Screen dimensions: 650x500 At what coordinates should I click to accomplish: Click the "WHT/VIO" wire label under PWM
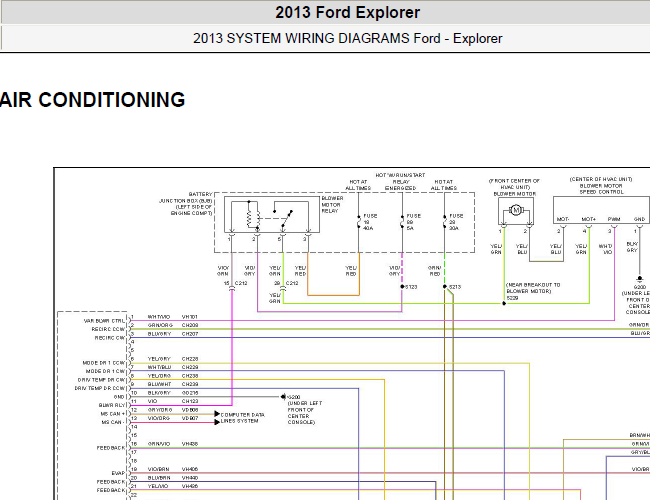[x=605, y=249]
